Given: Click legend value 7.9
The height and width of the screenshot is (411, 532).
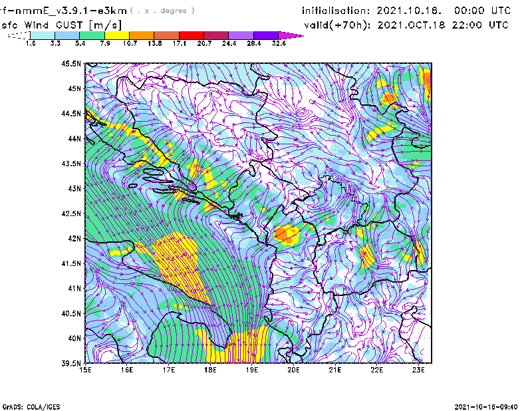Looking at the screenshot, I should 105,43.
